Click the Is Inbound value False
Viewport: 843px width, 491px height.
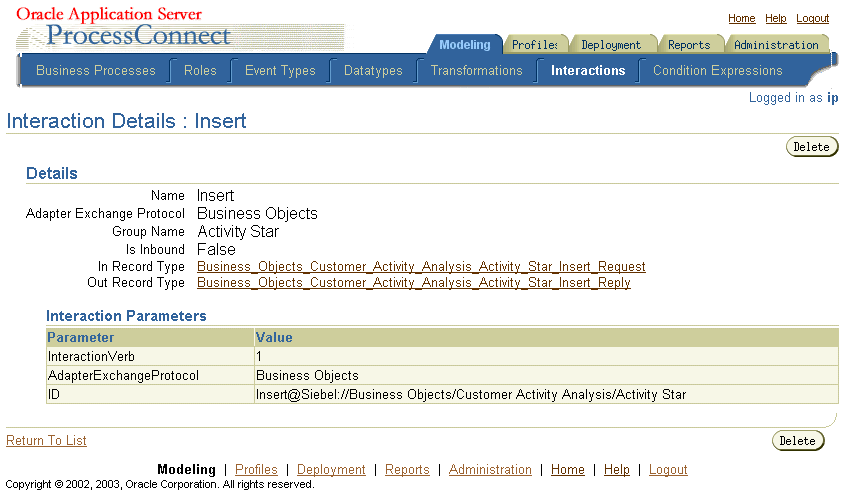point(216,250)
